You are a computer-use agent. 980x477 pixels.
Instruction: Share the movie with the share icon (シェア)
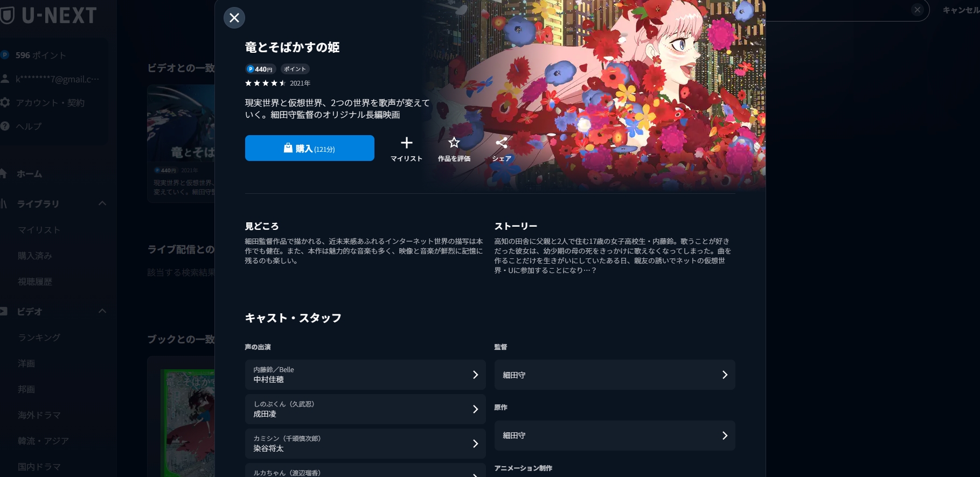click(501, 149)
